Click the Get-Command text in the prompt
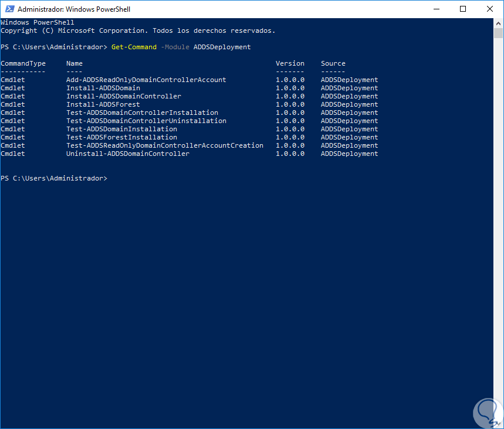 (x=134, y=47)
